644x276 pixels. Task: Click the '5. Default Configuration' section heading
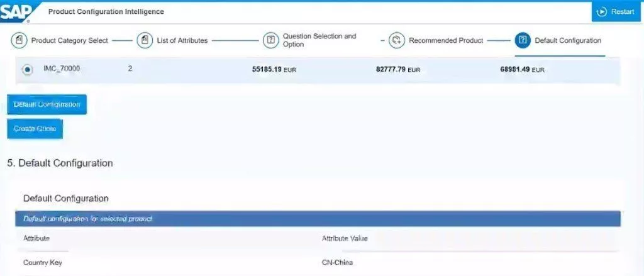click(x=60, y=163)
